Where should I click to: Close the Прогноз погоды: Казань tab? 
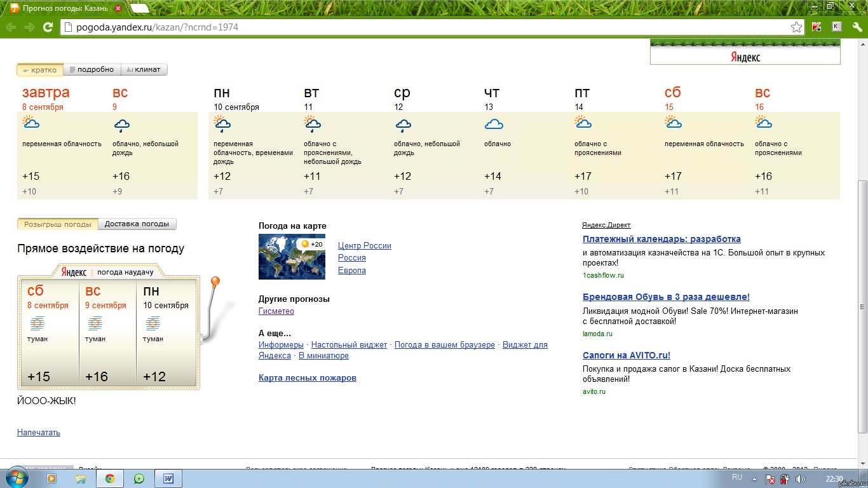pos(118,8)
